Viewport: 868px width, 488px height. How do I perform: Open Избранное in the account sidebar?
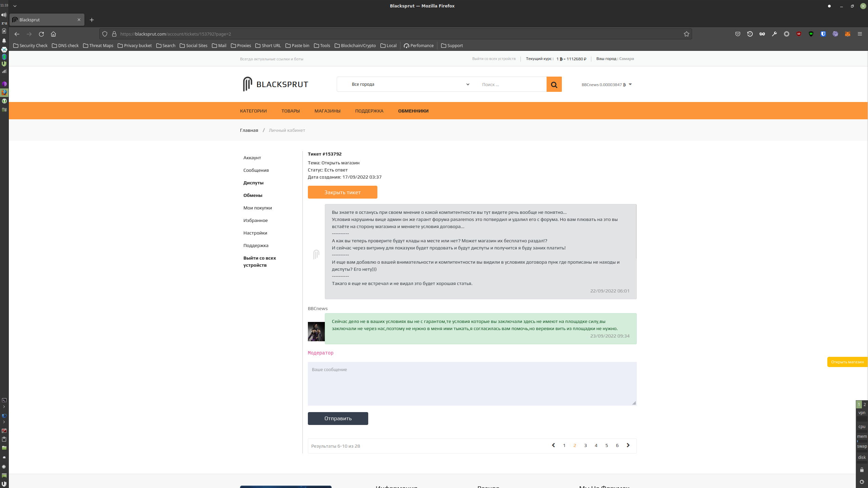coord(255,220)
